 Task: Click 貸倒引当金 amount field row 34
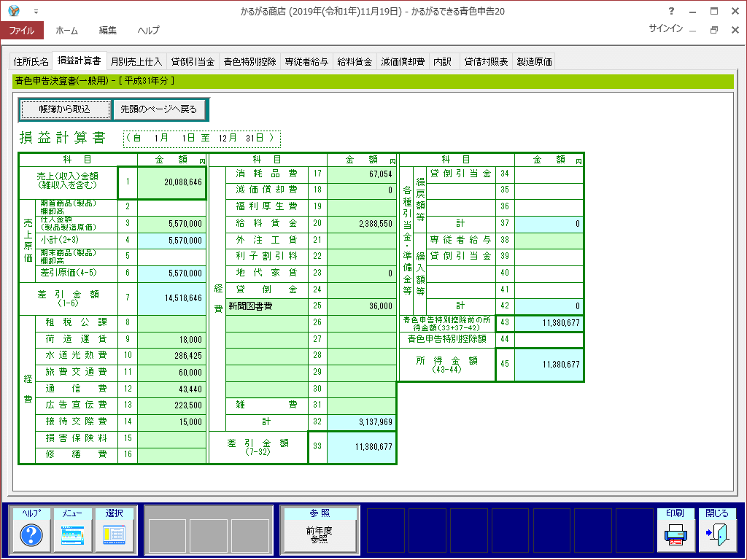click(x=549, y=174)
